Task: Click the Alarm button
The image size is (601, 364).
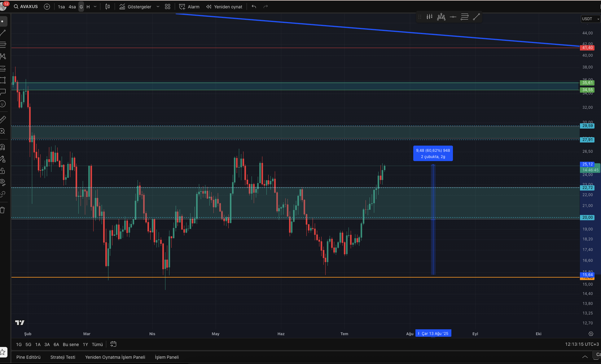Action: click(x=189, y=7)
